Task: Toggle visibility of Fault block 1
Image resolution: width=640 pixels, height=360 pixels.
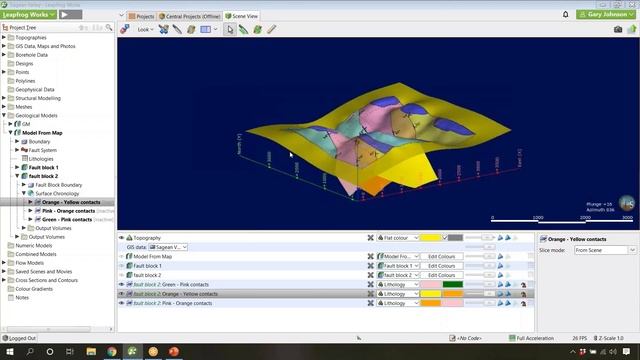Action: [x=121, y=266]
